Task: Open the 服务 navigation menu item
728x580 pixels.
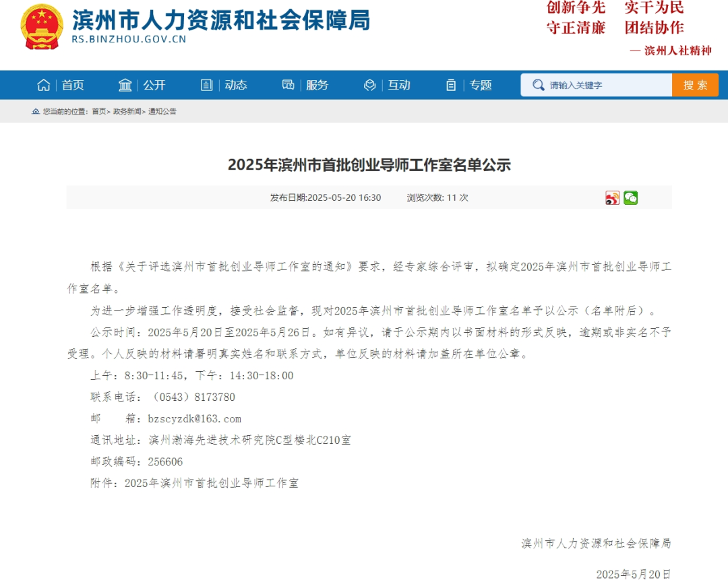Action: coord(317,85)
